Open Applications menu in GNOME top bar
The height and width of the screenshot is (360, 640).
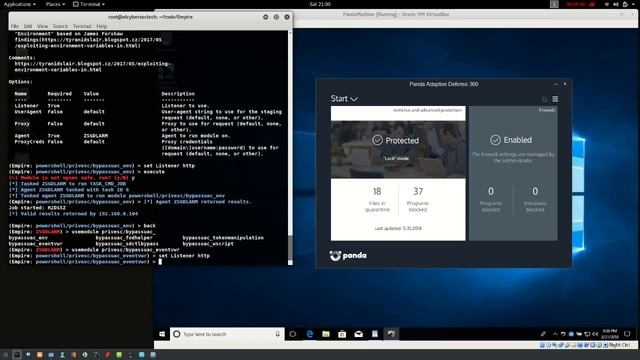pos(19,4)
